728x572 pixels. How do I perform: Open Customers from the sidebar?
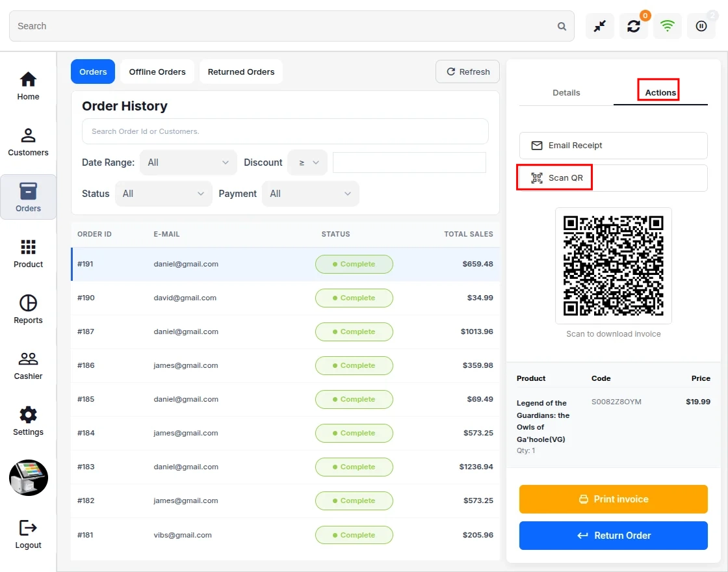29,142
